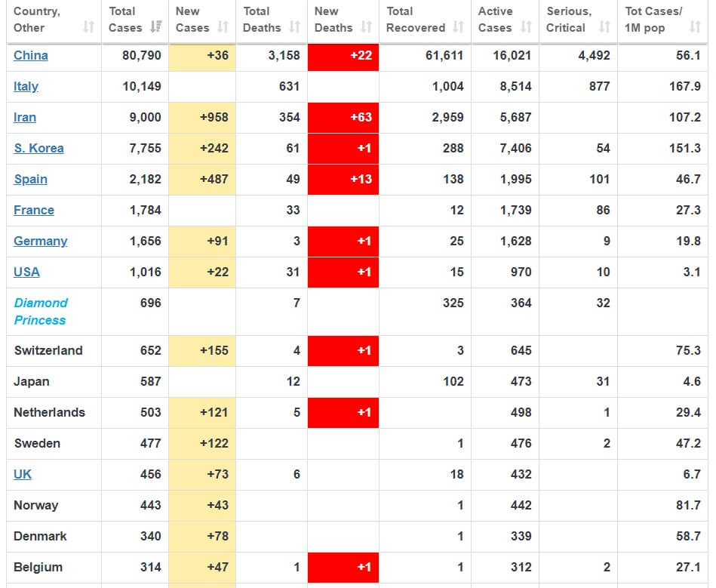Click Total Recovered sort arrows icon
Screen dimensions: 716x588
458,27
